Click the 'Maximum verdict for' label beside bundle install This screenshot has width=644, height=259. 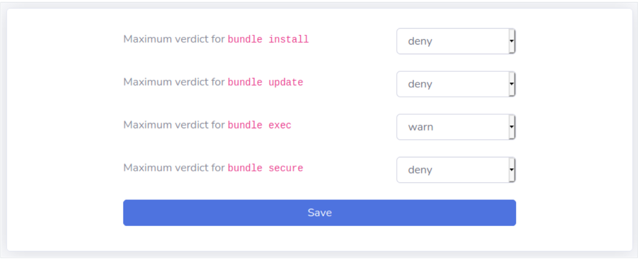(x=174, y=39)
